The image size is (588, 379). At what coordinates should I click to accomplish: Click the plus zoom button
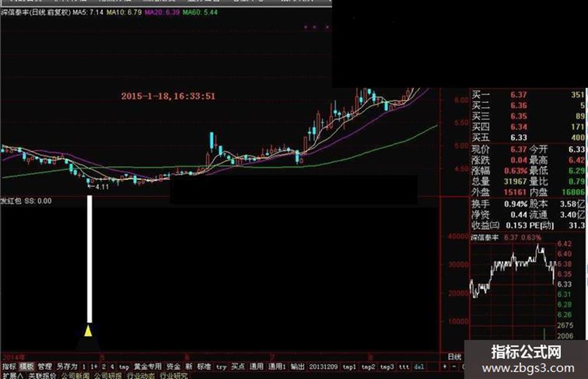pos(445,367)
